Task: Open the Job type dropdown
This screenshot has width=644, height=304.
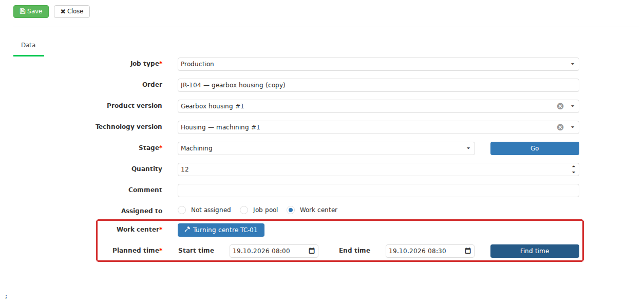Action: point(378,64)
